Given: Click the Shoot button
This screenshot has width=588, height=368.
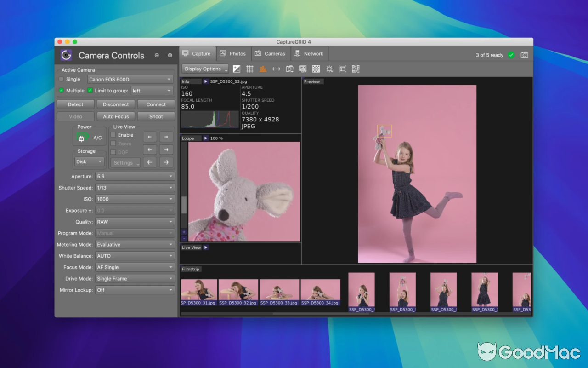Looking at the screenshot, I should (156, 116).
